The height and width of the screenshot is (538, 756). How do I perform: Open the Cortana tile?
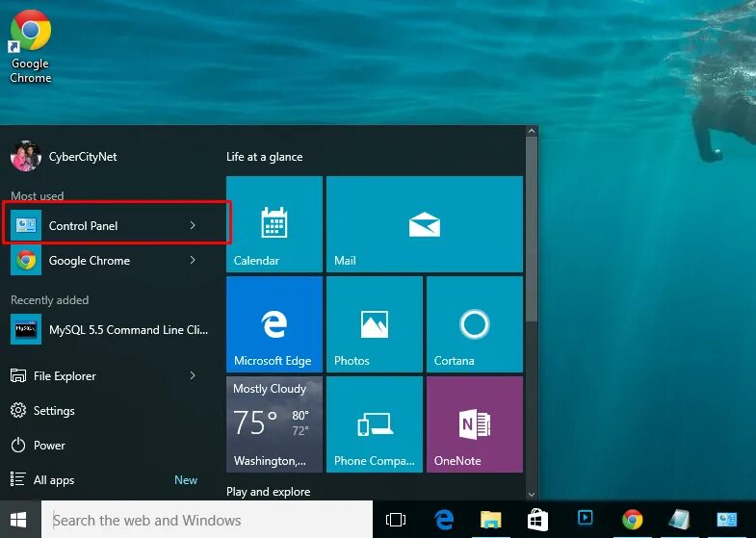click(x=475, y=324)
